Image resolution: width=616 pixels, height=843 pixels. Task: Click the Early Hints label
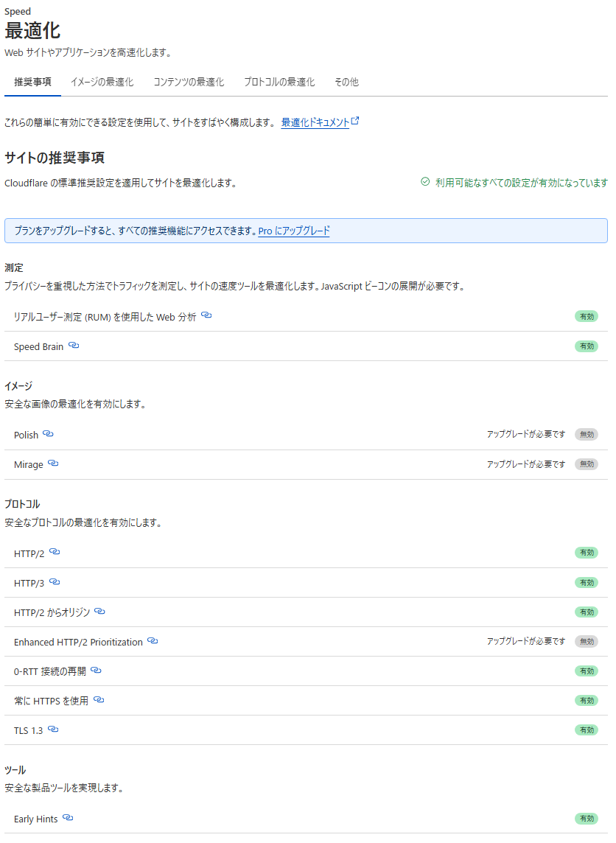point(35,819)
